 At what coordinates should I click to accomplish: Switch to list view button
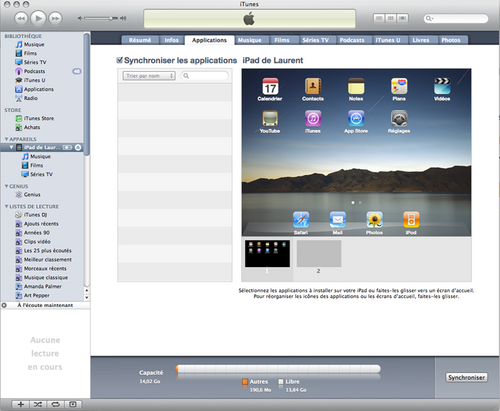[379, 18]
